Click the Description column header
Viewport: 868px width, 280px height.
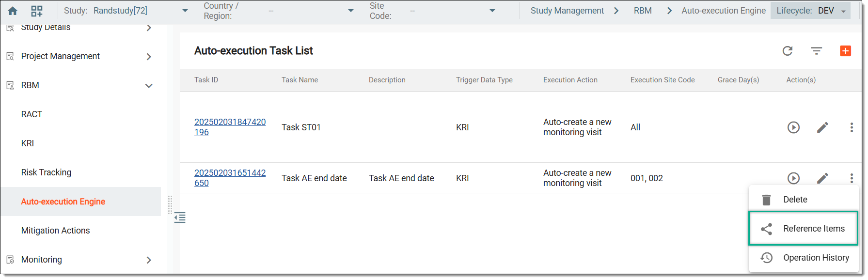(387, 80)
